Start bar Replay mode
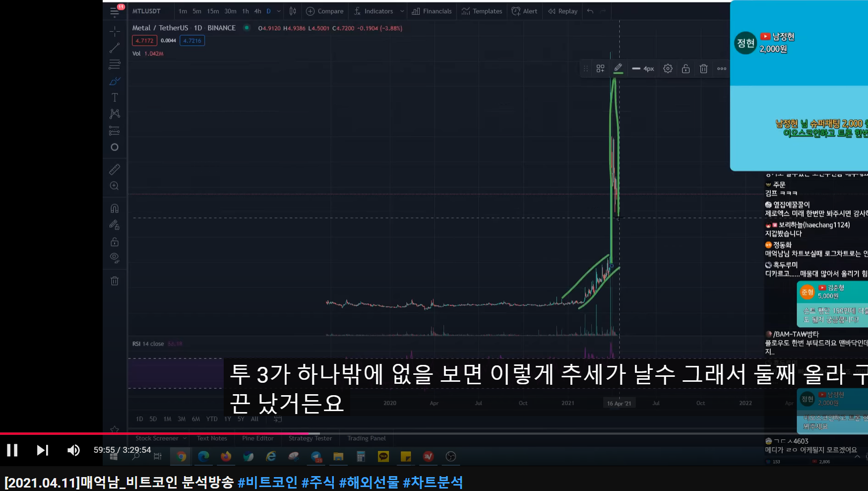 click(563, 11)
